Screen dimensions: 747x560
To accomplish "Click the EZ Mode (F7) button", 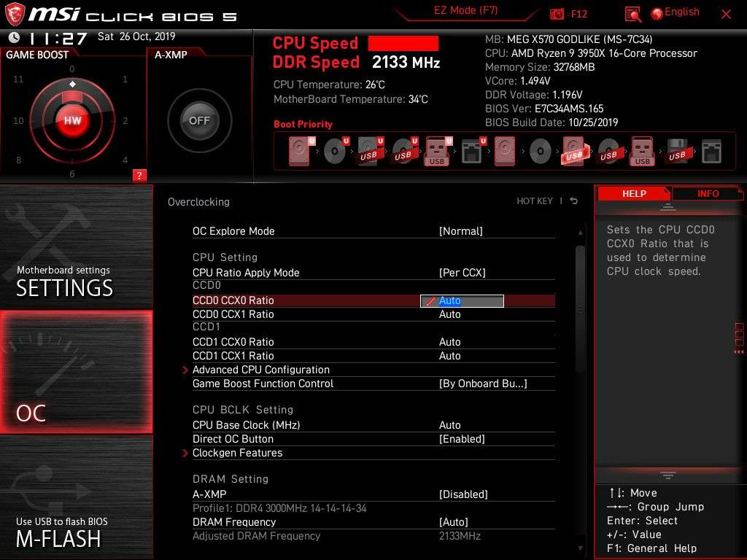I will pos(465,9).
